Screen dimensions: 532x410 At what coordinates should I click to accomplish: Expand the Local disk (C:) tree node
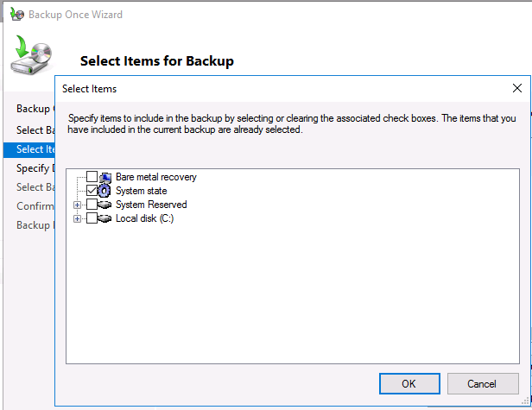tap(78, 218)
